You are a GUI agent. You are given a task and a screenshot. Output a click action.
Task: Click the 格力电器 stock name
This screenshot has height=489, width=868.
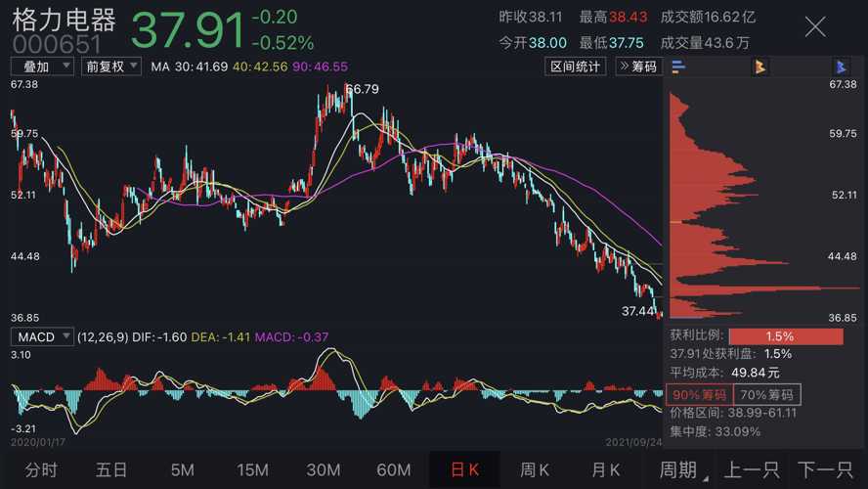pyautogui.click(x=64, y=20)
